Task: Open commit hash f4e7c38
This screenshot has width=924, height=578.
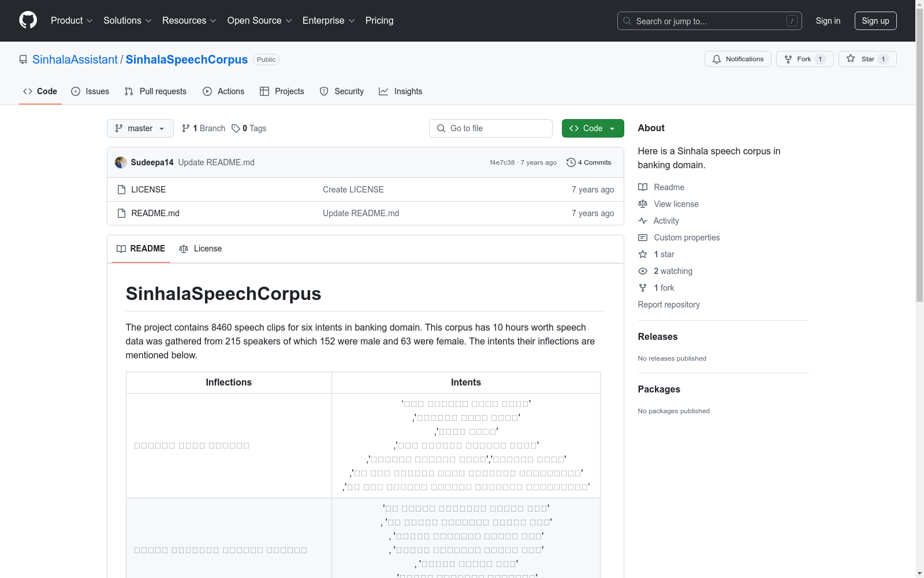Action: (502, 162)
